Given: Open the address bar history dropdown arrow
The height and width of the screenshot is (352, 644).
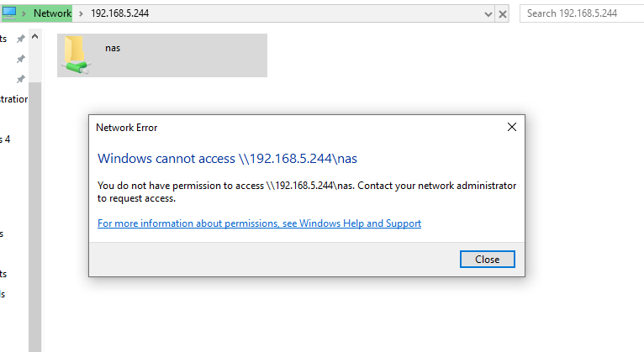Looking at the screenshot, I should pos(488,14).
